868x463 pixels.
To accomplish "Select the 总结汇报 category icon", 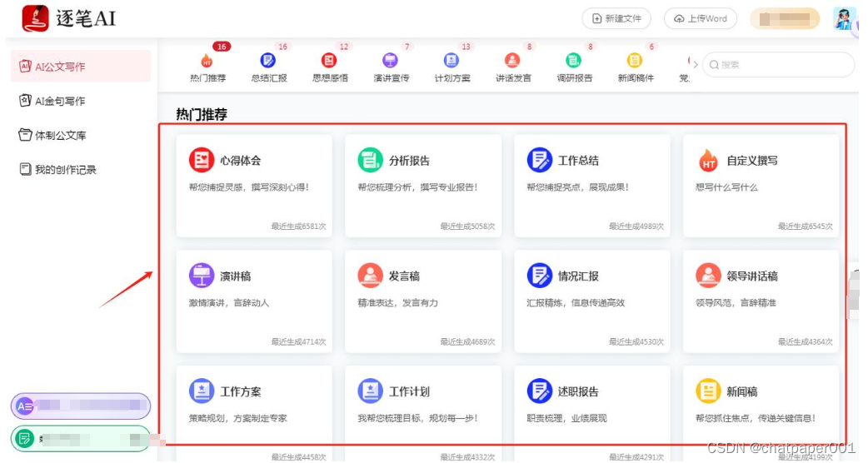I will coord(268,60).
